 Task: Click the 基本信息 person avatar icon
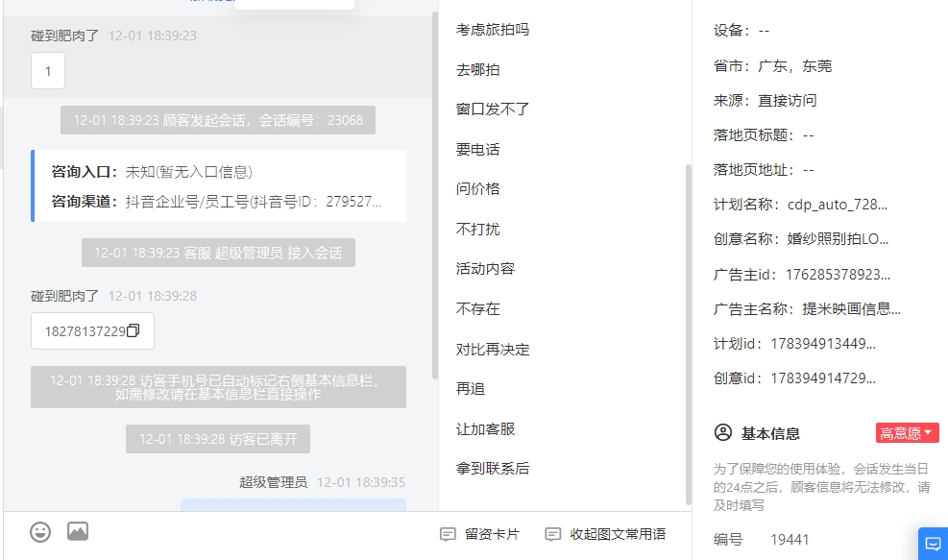coord(723,433)
